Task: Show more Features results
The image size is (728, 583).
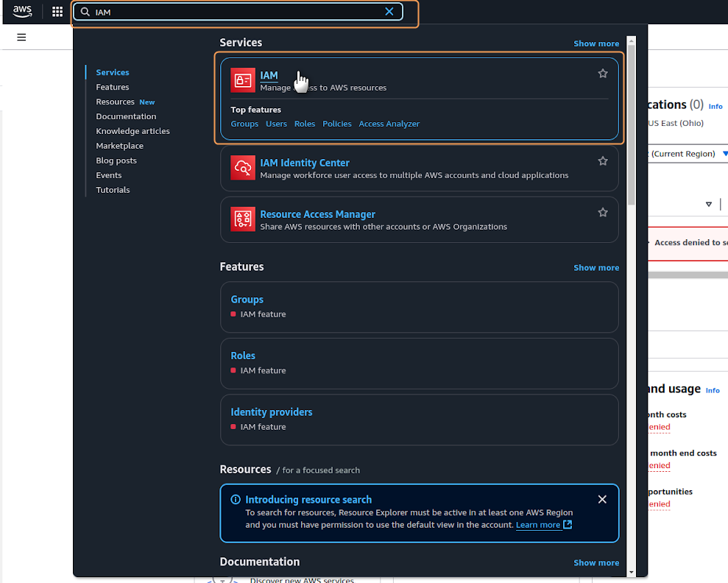Action: [596, 268]
